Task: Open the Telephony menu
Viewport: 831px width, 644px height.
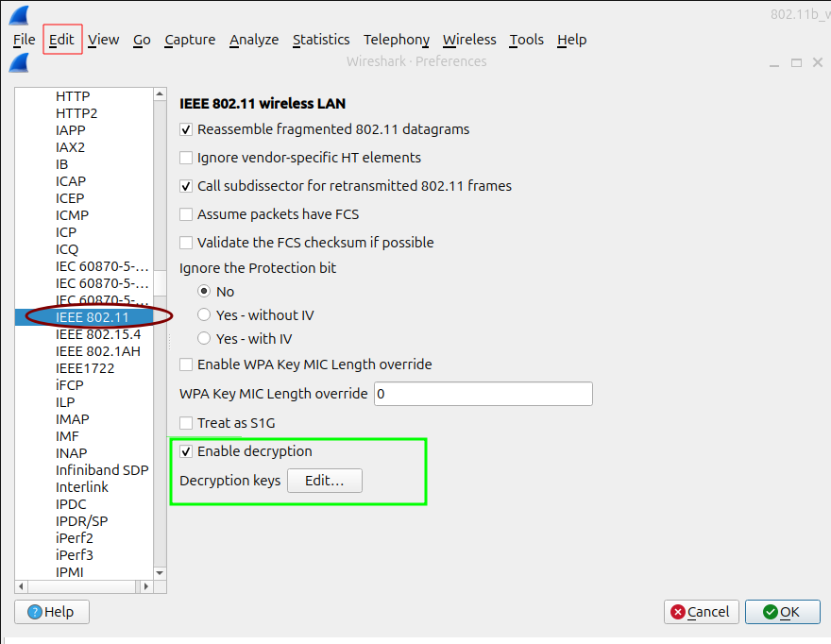Action: click(x=396, y=40)
